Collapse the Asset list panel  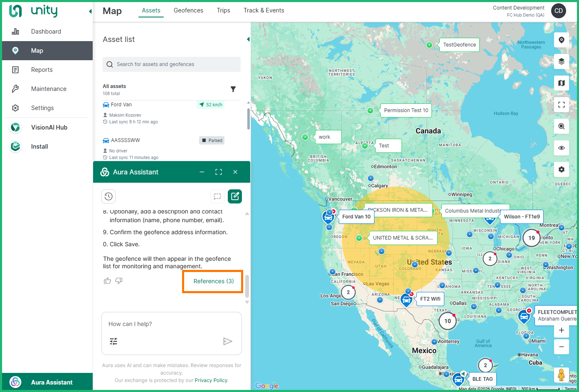click(x=248, y=39)
